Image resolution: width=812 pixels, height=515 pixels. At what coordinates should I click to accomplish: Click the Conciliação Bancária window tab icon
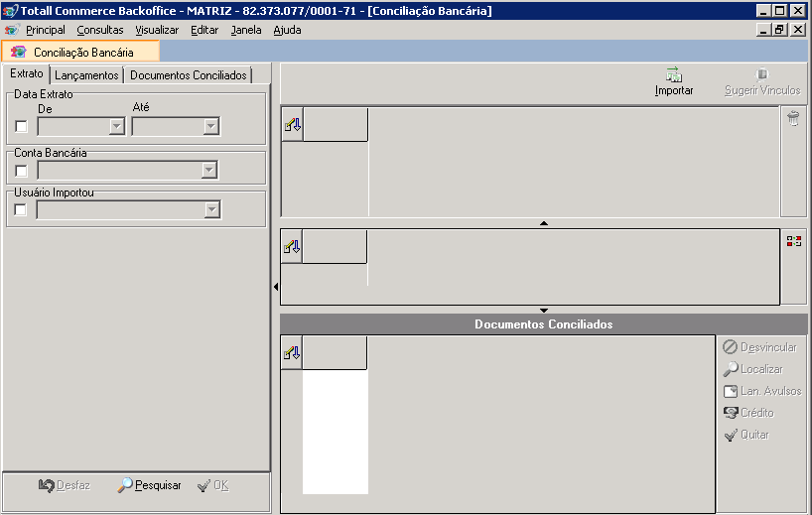pos(19,52)
